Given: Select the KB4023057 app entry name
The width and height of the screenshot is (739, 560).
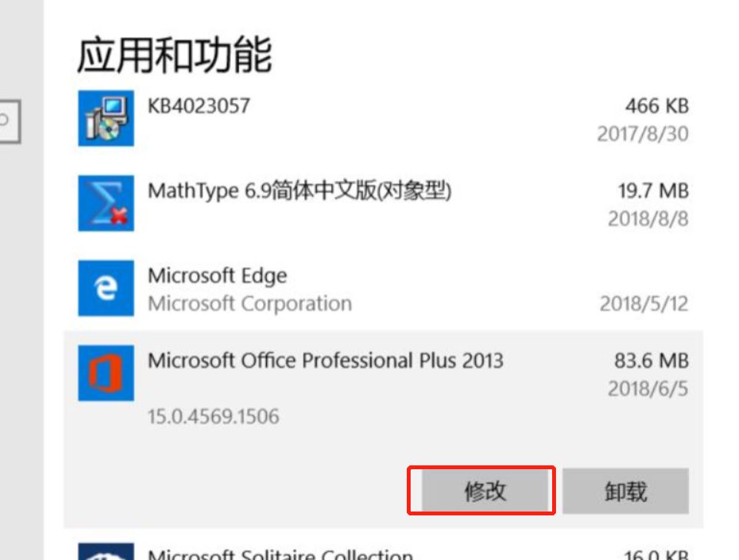Looking at the screenshot, I should (x=198, y=105).
